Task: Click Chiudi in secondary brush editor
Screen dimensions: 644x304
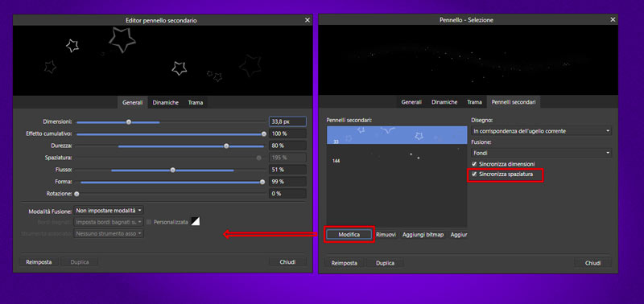Action: pyautogui.click(x=287, y=262)
